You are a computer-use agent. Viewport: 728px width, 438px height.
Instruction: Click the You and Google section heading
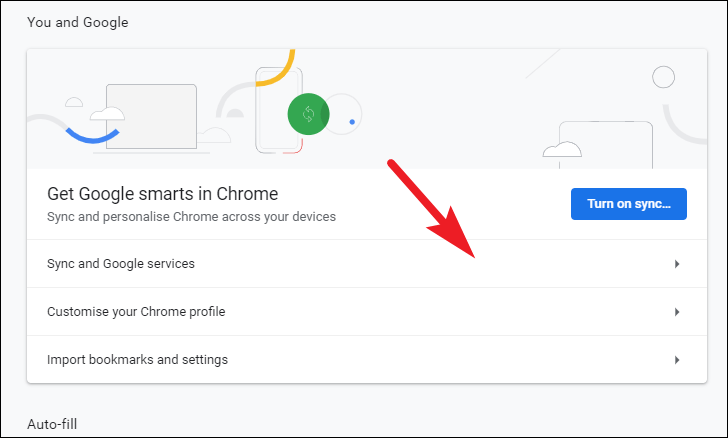pyautogui.click(x=78, y=22)
